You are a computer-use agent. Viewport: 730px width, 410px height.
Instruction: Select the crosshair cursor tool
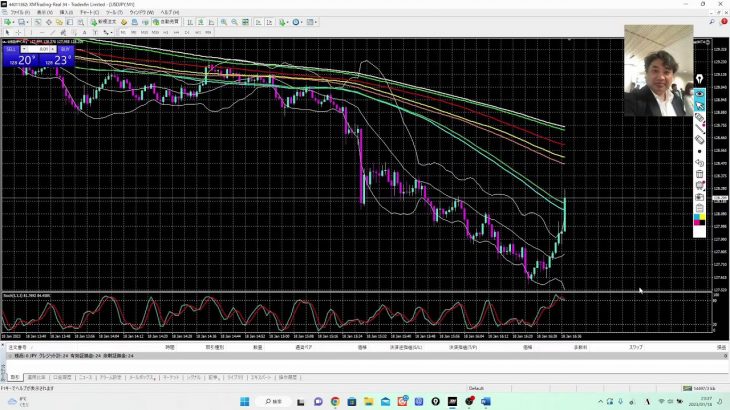19,32
